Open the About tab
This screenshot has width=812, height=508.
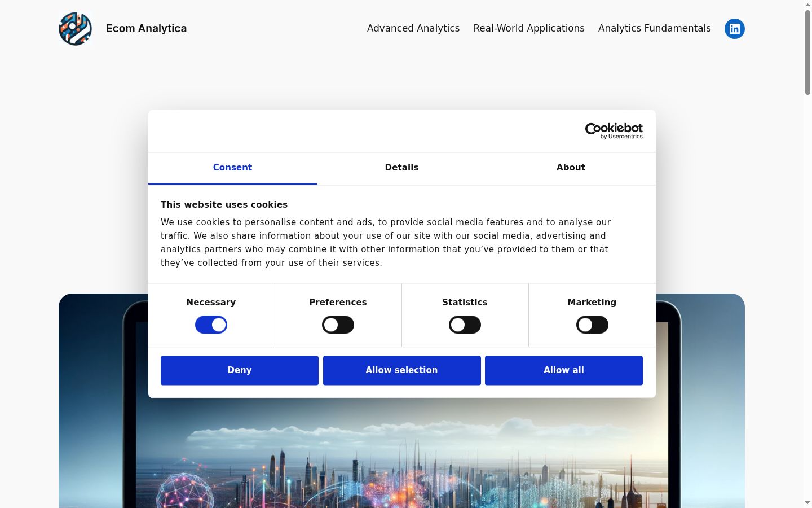pyautogui.click(x=571, y=168)
